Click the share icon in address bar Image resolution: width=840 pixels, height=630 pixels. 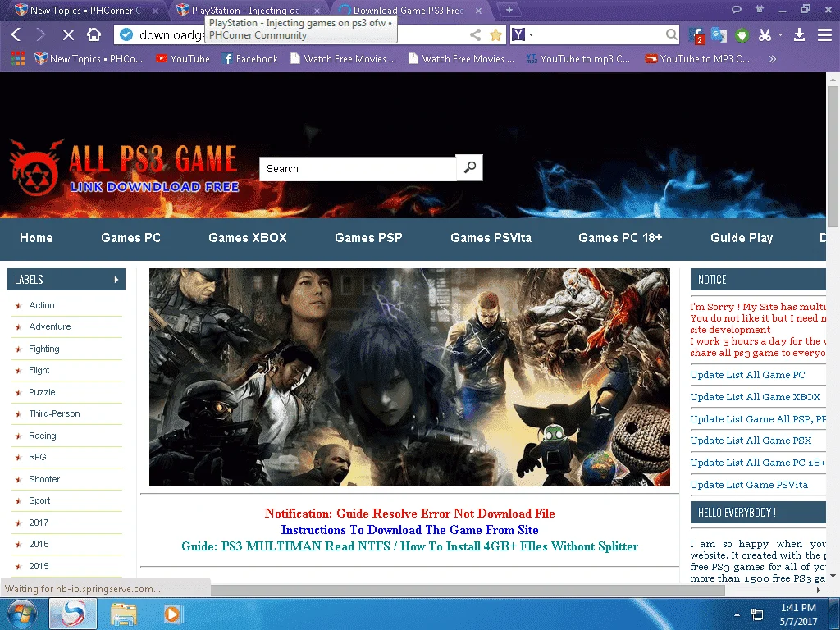[475, 34]
